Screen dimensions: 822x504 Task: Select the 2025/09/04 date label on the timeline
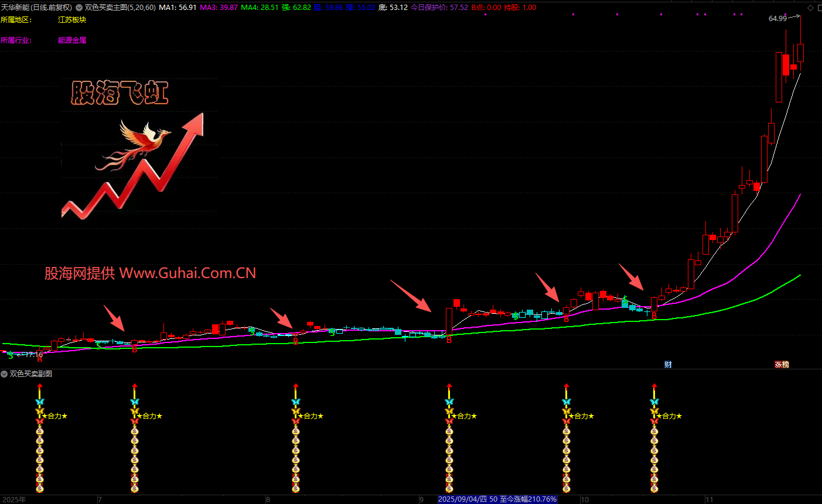[497, 499]
